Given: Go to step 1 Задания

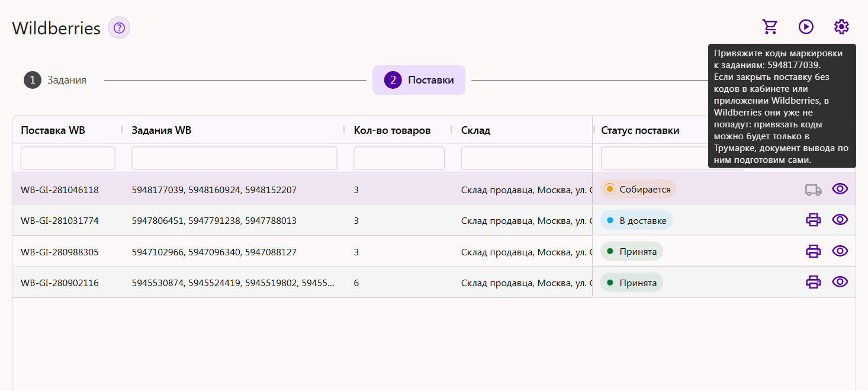Looking at the screenshot, I should (x=55, y=80).
